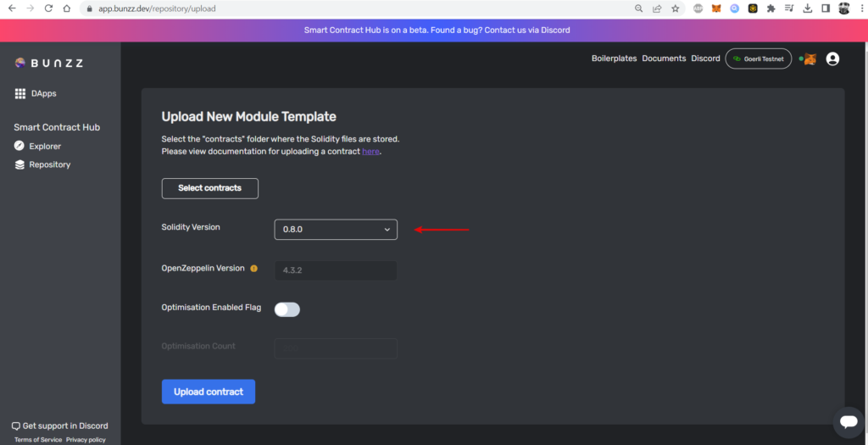Open Privacy policy link
This screenshot has width=868, height=445.
[x=86, y=439]
